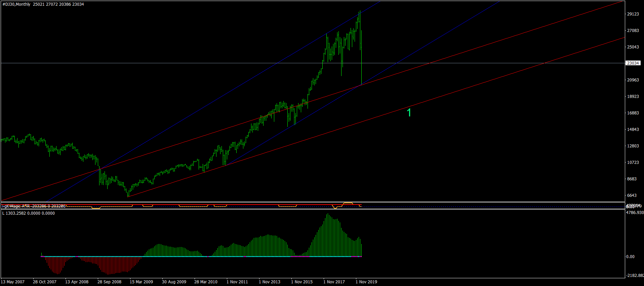Click the 0.00 histogram level label
644x286 pixels.
(x=630, y=257)
